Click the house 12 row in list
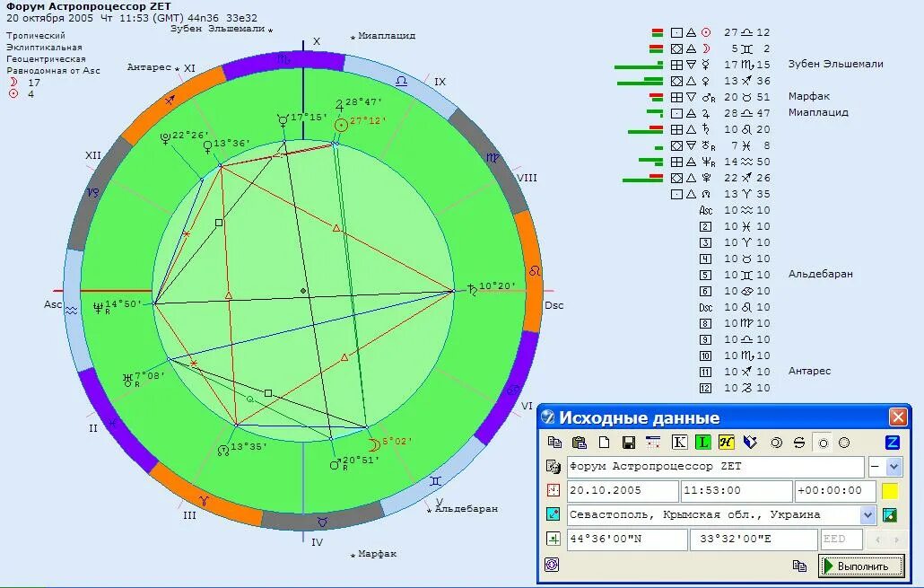This screenshot has height=588, width=924. (734, 388)
